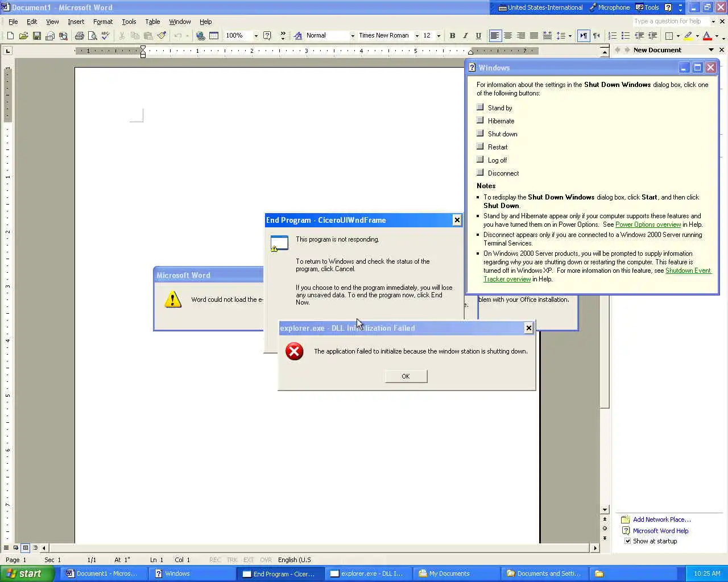Select the Format Painter brush
Screen dimensions: 728x582
[x=162, y=36]
